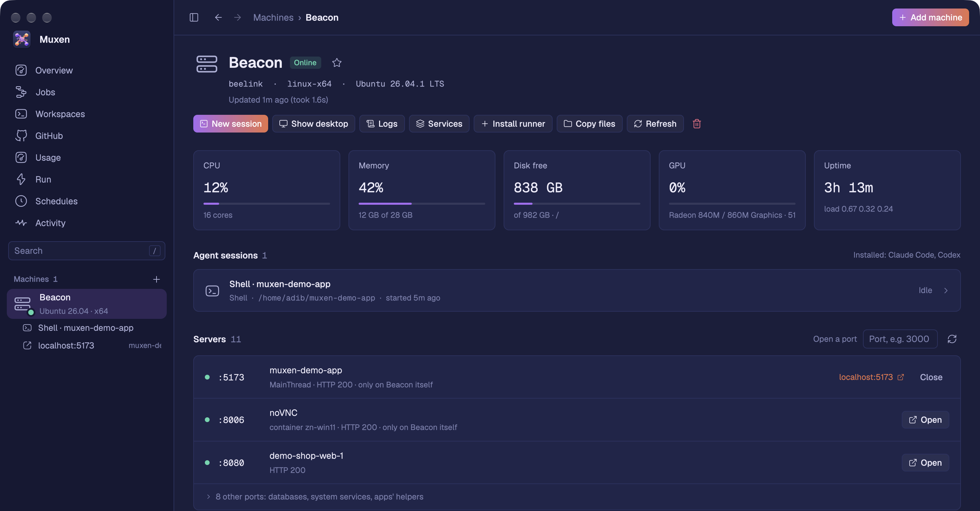Delete machine with the red trash icon
The height and width of the screenshot is (511, 980).
(697, 124)
